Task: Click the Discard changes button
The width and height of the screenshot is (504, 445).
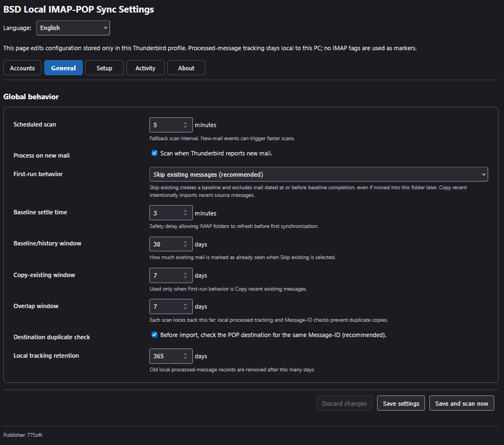Action: [x=344, y=403]
